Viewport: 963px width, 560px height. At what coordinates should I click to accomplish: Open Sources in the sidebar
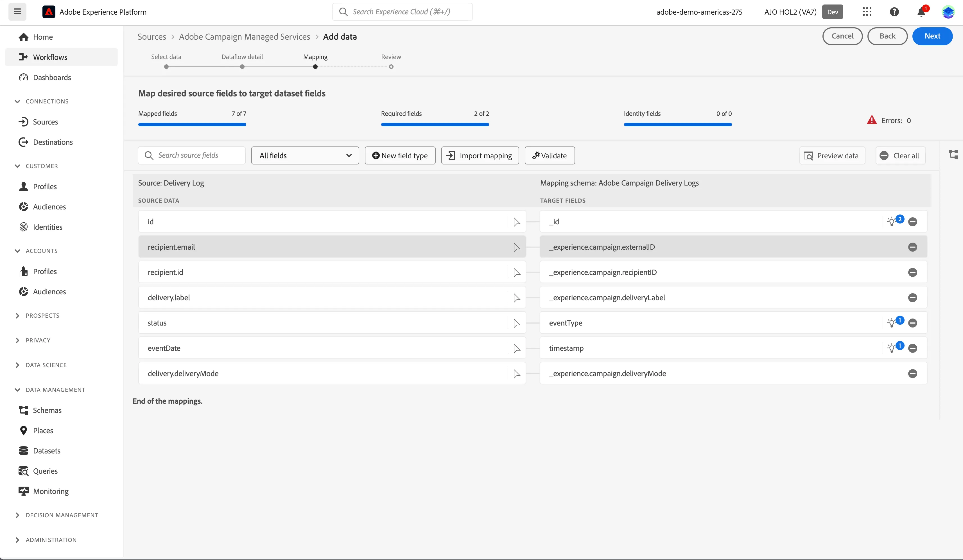tap(46, 122)
